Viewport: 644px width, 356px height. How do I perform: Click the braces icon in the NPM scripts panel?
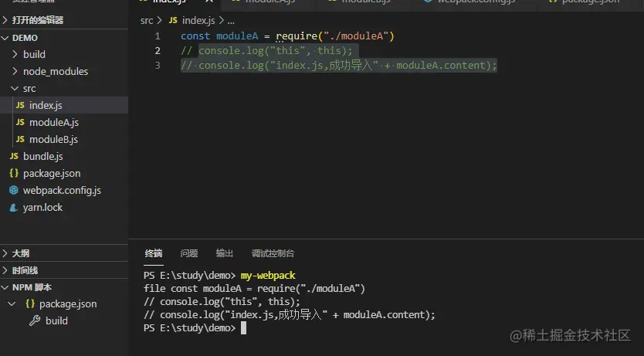pos(30,303)
